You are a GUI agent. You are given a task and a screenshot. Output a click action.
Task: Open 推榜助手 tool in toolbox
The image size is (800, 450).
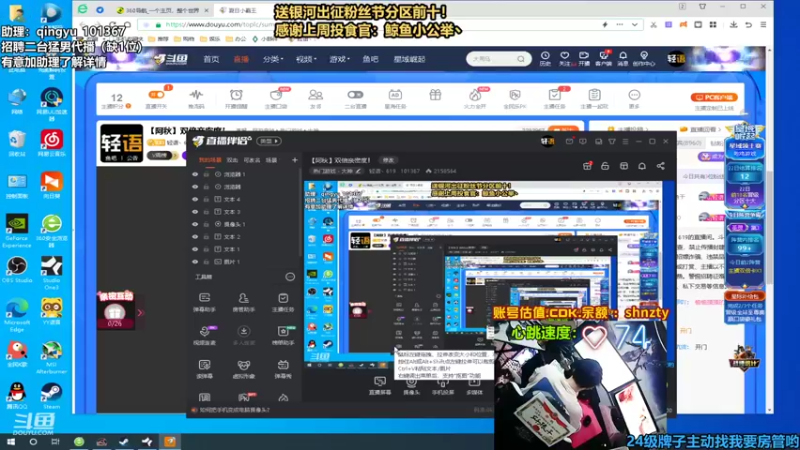(x=283, y=335)
